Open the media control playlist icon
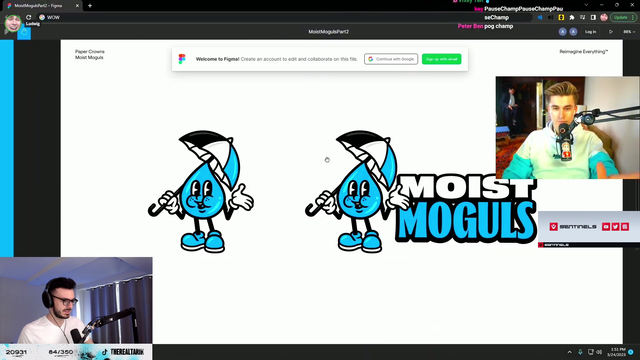 coord(582,18)
